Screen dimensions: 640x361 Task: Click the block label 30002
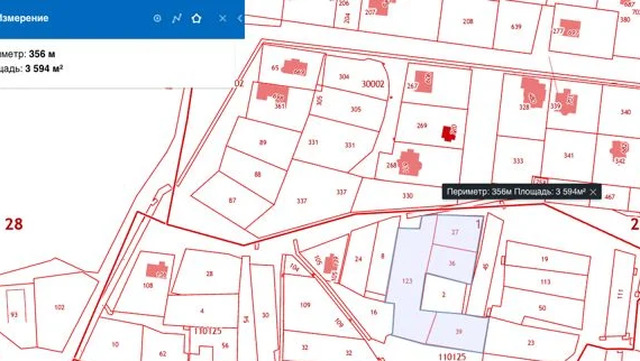pyautogui.click(x=373, y=84)
